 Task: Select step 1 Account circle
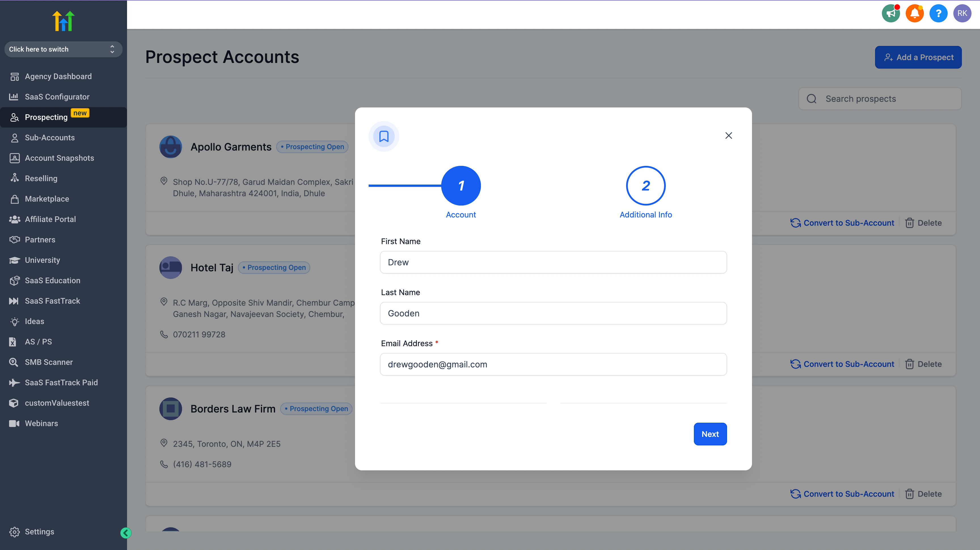(x=461, y=186)
